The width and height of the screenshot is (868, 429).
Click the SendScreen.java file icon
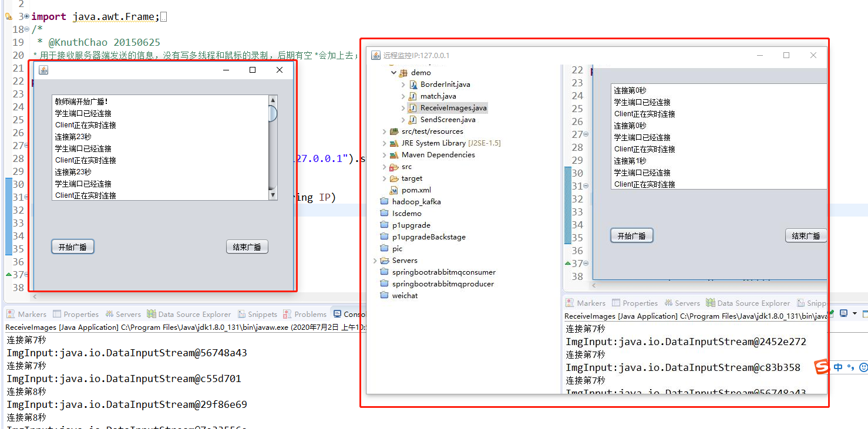pos(413,120)
